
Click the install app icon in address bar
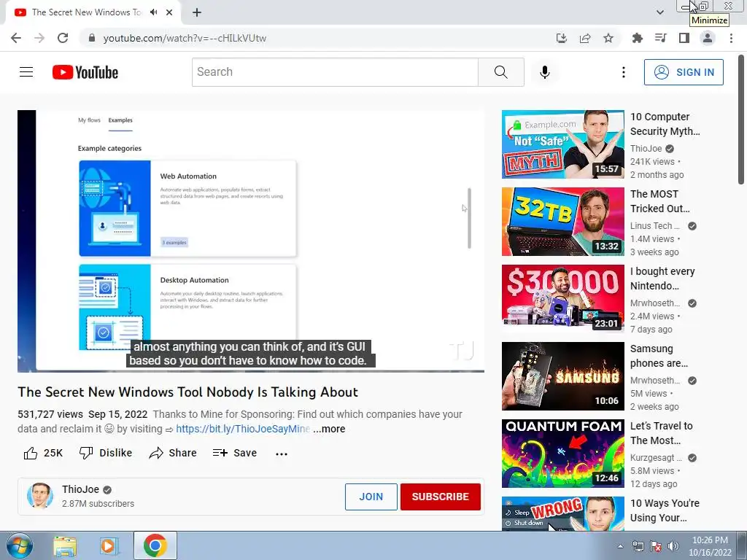coord(561,38)
